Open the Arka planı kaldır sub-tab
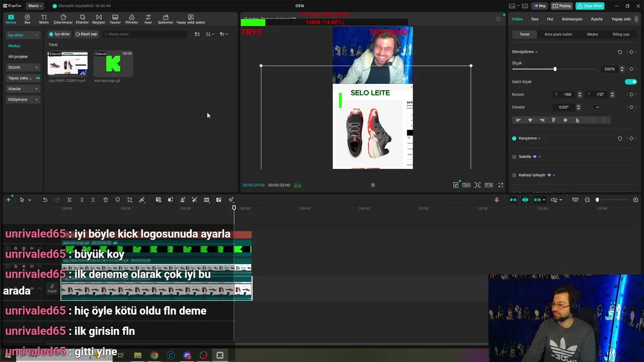Image resolution: width=644 pixels, height=362 pixels. click(558, 34)
